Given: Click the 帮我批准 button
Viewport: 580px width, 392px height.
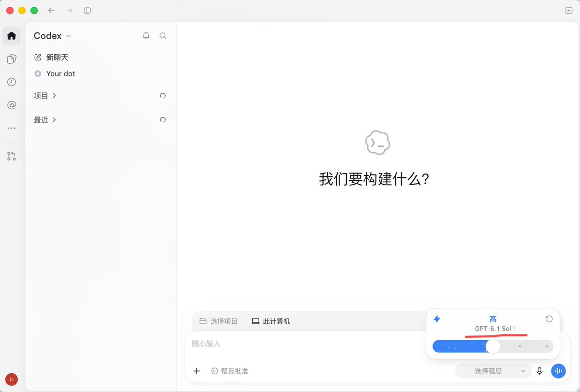Looking at the screenshot, I should point(230,371).
